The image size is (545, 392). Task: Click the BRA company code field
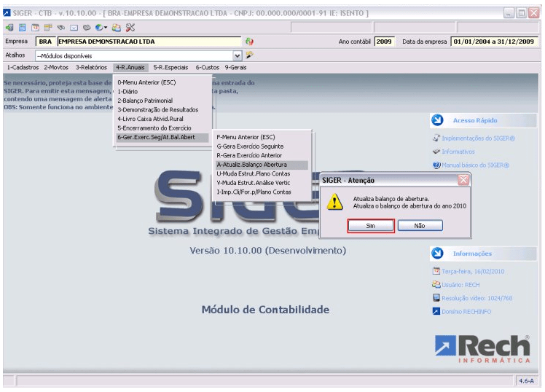click(45, 42)
